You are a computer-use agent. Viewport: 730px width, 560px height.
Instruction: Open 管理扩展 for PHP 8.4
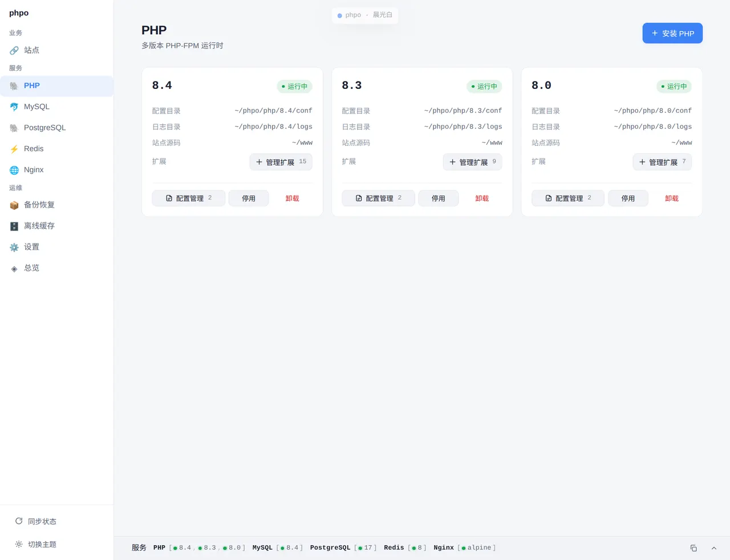coord(281,162)
